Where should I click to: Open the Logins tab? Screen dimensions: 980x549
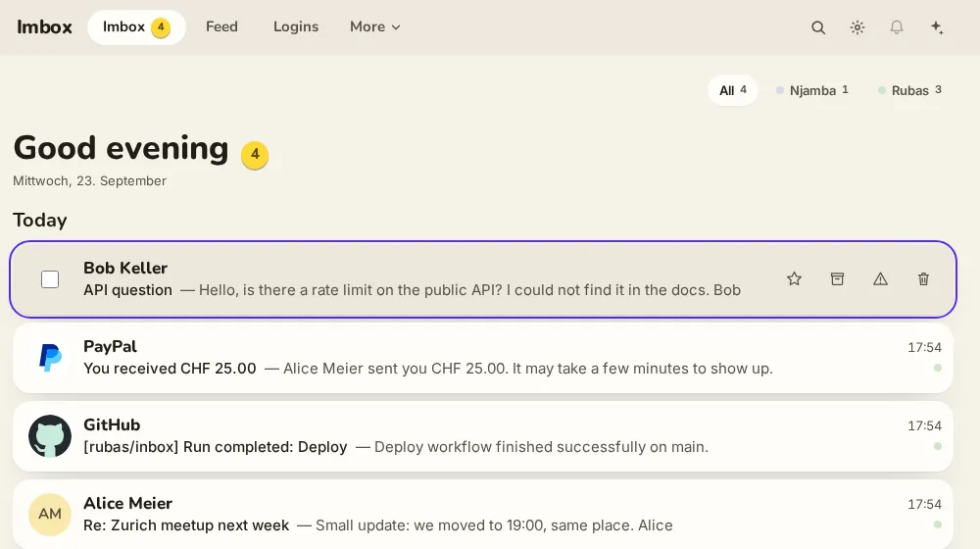point(296,26)
